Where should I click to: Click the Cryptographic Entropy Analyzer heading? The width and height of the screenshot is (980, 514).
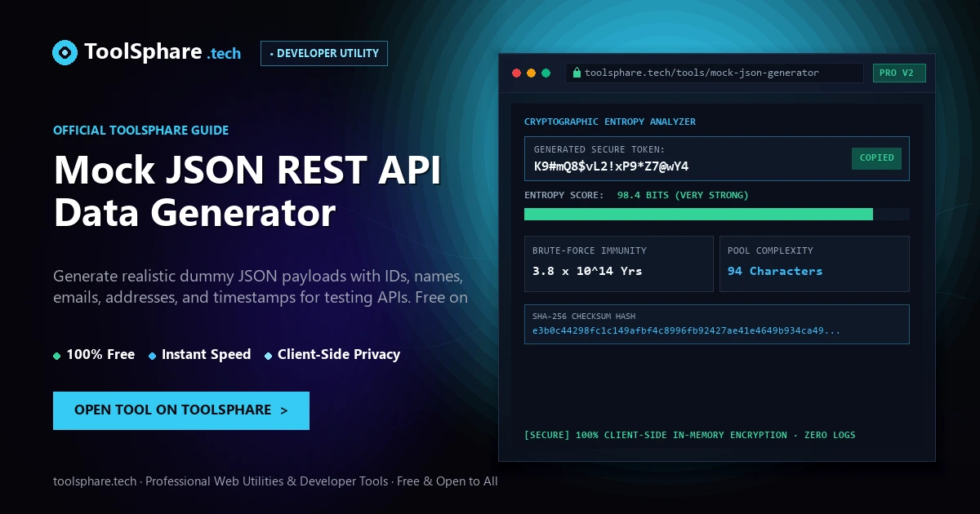610,122
